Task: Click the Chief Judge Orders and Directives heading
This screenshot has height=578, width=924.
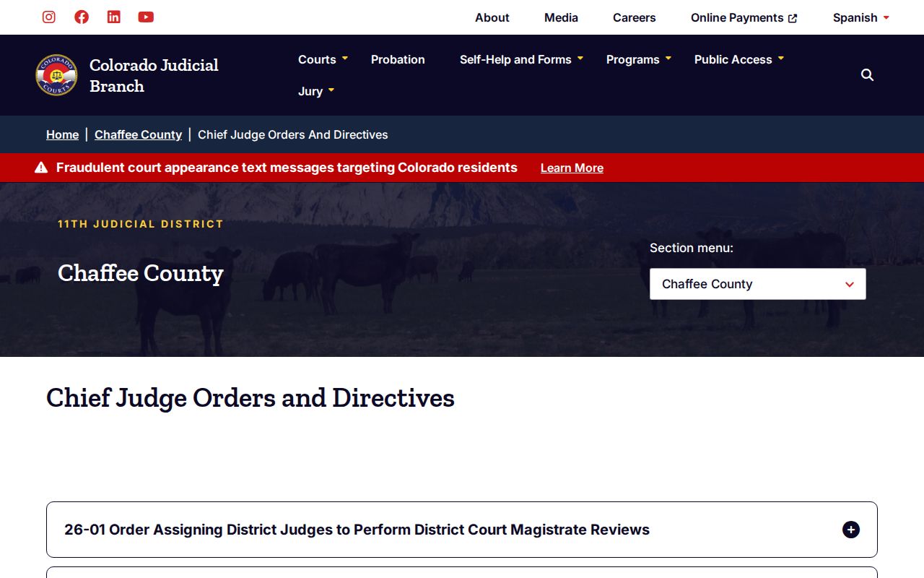Action: click(250, 398)
